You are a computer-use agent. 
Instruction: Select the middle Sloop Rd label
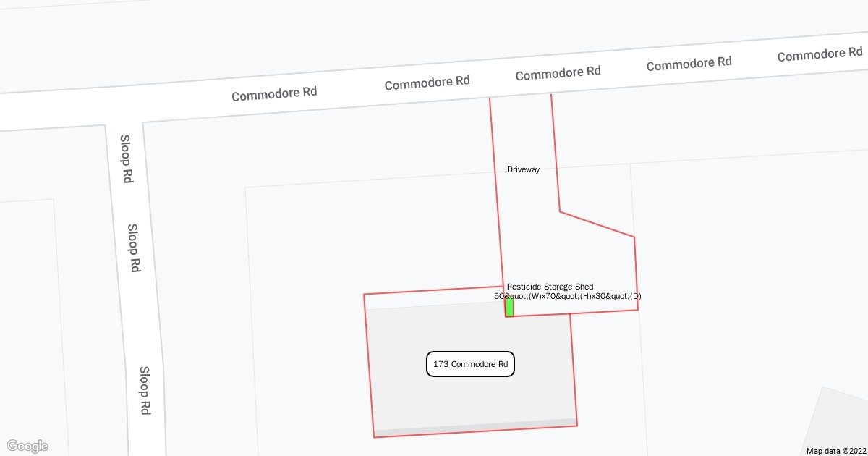133,248
